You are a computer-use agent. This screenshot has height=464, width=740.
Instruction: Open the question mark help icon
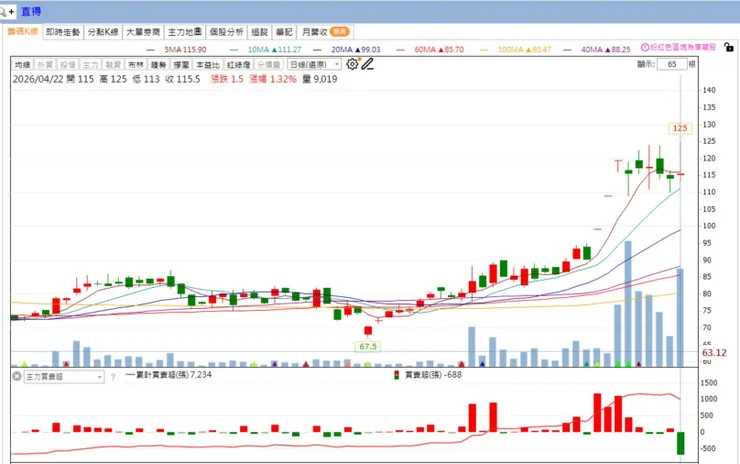click(x=113, y=377)
